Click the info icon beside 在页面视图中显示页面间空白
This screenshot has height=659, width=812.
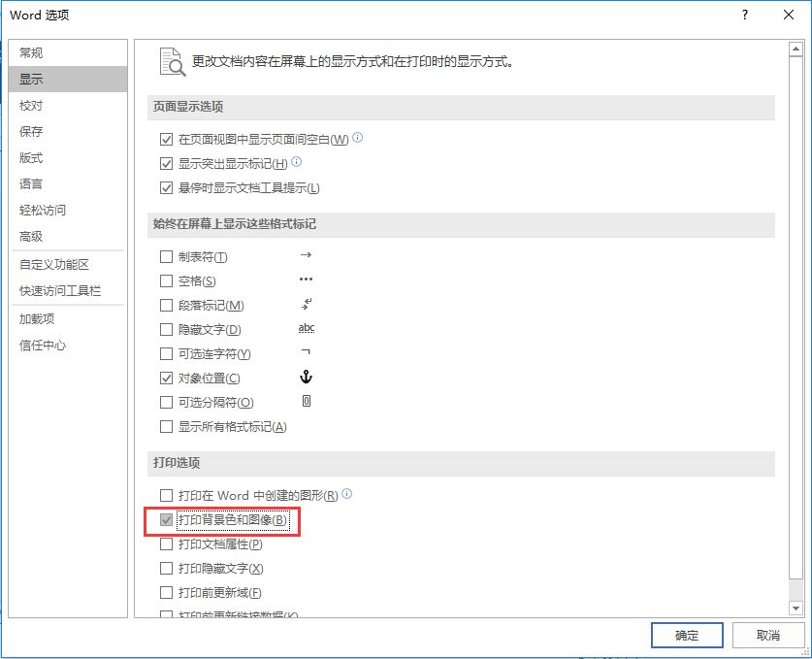(x=357, y=138)
